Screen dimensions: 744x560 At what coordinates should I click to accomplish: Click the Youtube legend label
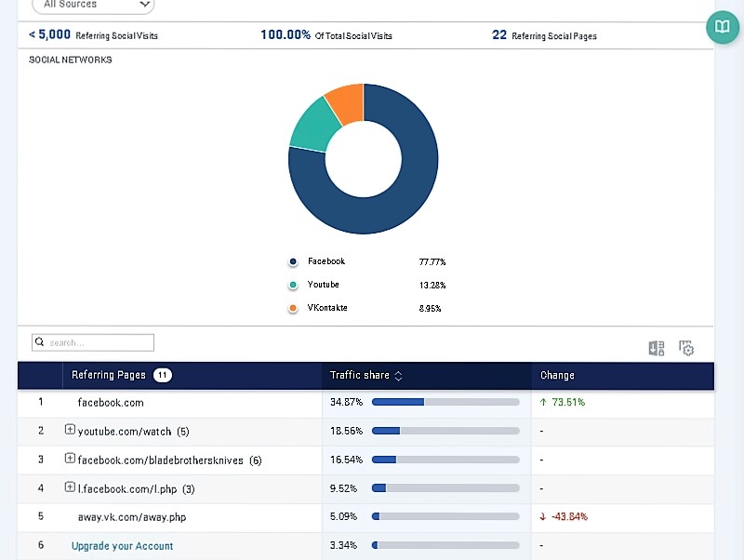(x=323, y=285)
